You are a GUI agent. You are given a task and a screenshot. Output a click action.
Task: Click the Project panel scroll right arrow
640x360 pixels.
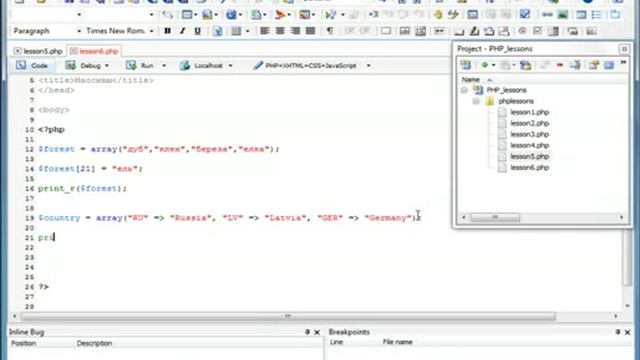pos(622,217)
